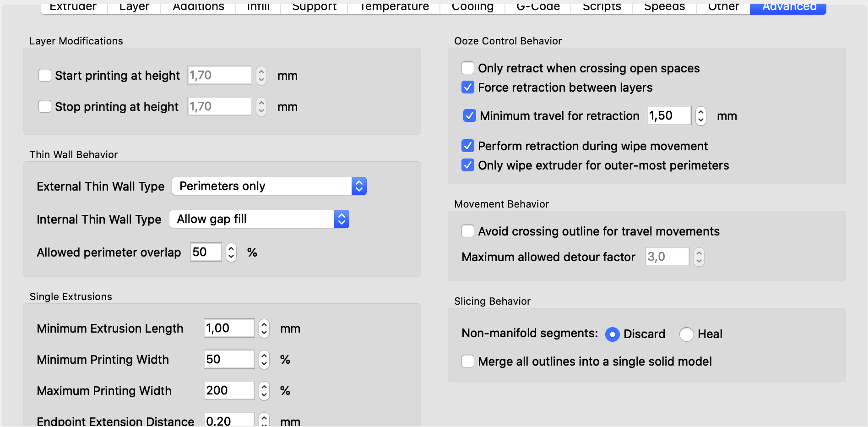This screenshot has height=427, width=868.
Task: Click Minimum Extrusion Length stepper
Action: pos(264,328)
